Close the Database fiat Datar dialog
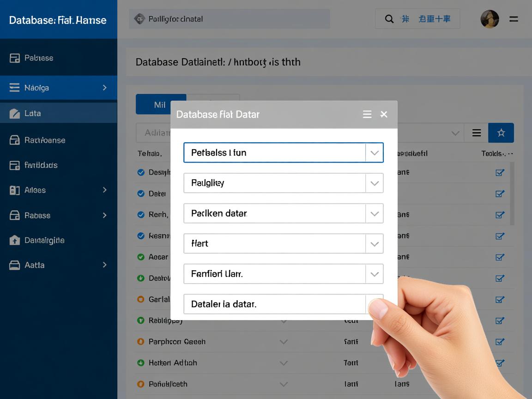 [x=384, y=115]
